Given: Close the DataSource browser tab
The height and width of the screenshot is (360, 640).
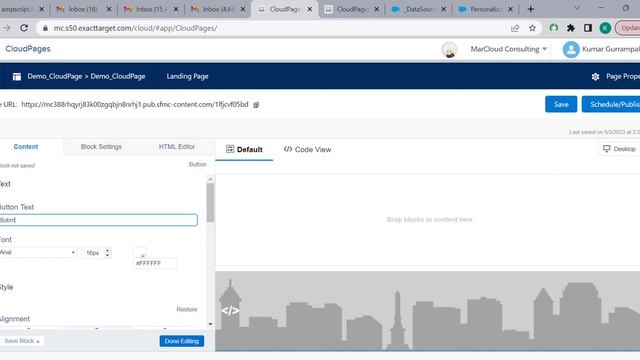Looking at the screenshot, I should 443,9.
